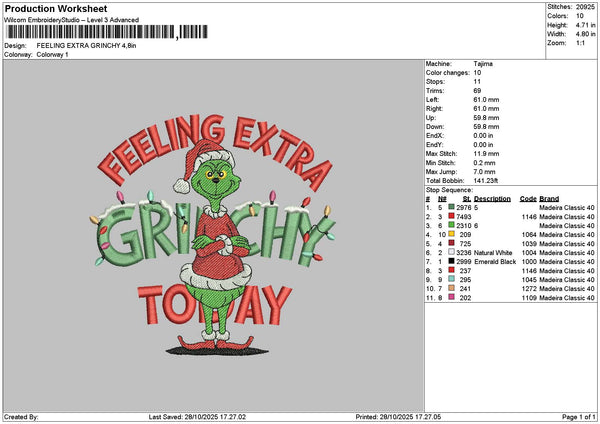Click the Description column header
Screen dimensions: 600x424
tap(492, 199)
